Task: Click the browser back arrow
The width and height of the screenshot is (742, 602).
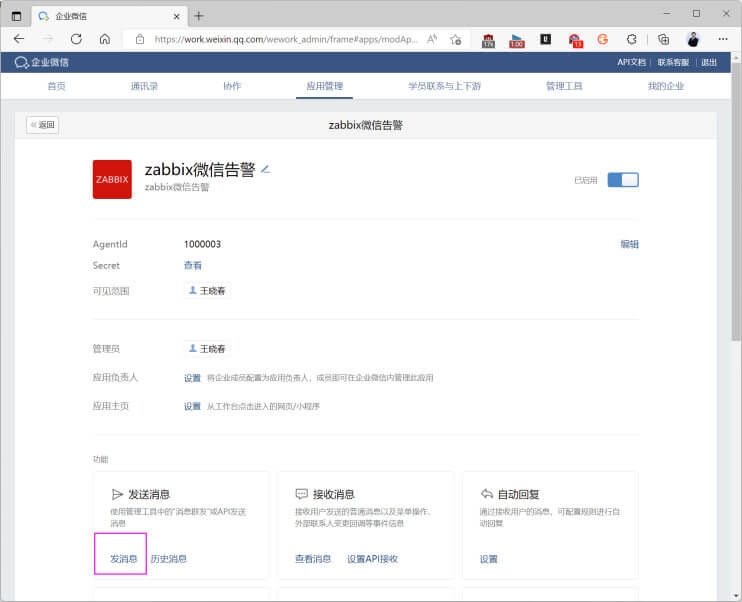Action: click(x=19, y=39)
